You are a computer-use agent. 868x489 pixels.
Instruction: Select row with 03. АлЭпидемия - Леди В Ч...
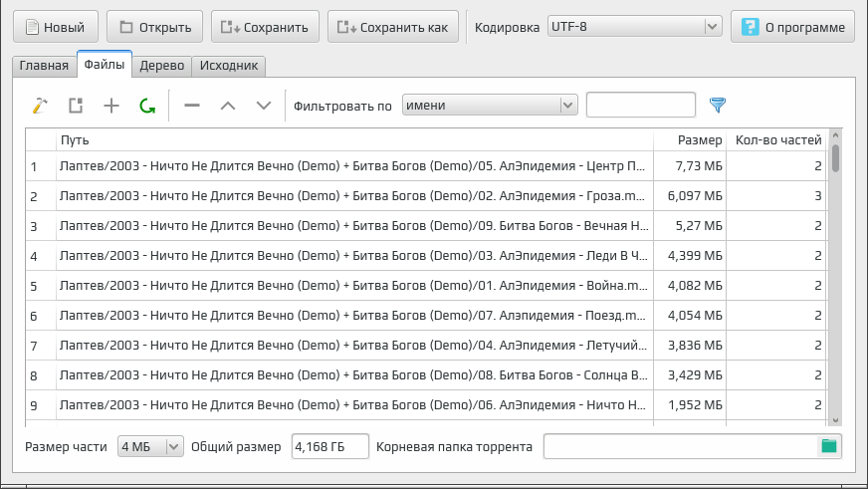pos(354,256)
